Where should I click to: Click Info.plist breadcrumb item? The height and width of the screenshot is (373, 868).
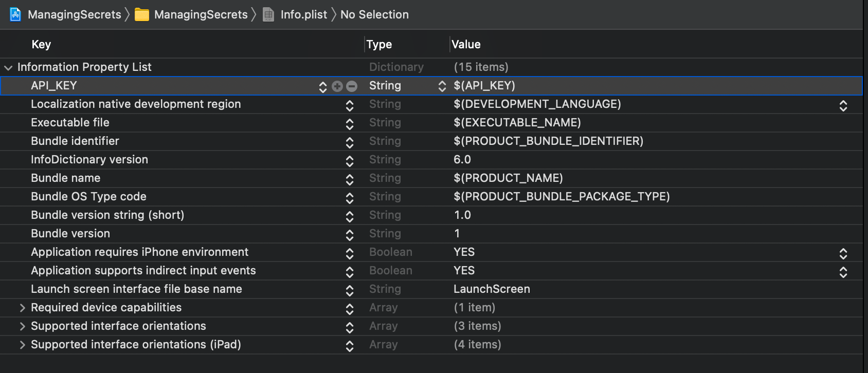pyautogui.click(x=303, y=14)
